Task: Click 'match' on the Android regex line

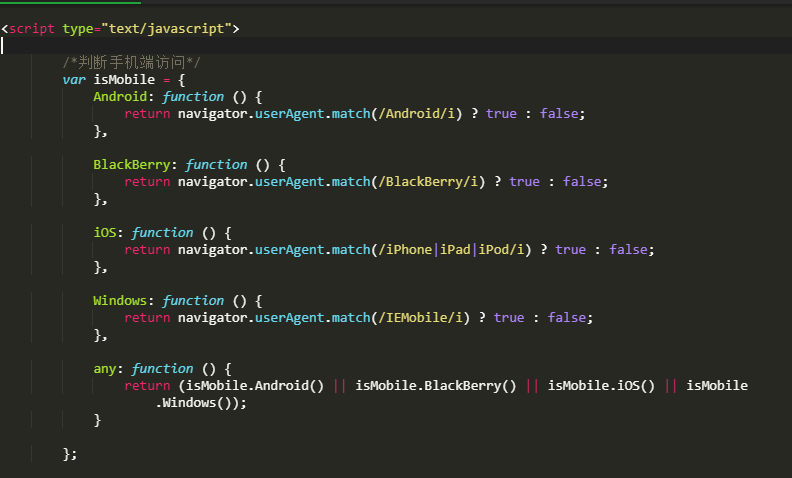Action: (351, 114)
